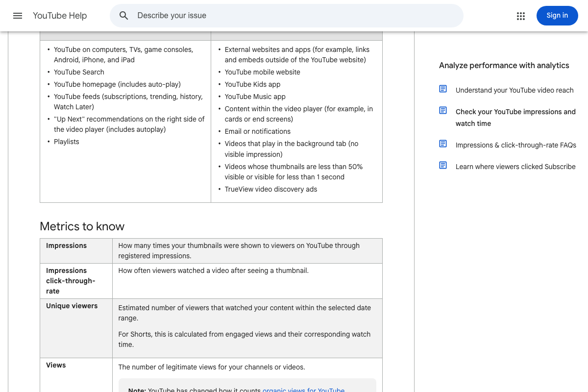Go to YouTube Help home title

60,16
